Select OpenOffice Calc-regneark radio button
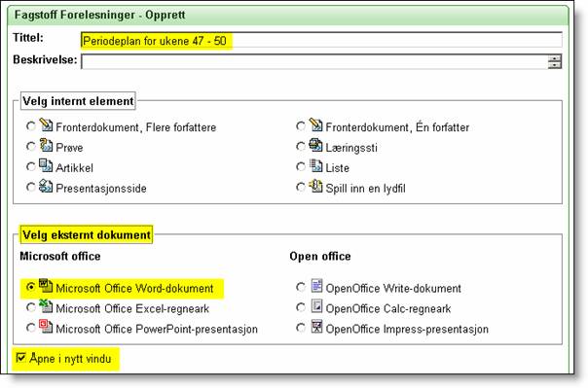Image resolution: width=588 pixels, height=388 pixels. point(301,307)
